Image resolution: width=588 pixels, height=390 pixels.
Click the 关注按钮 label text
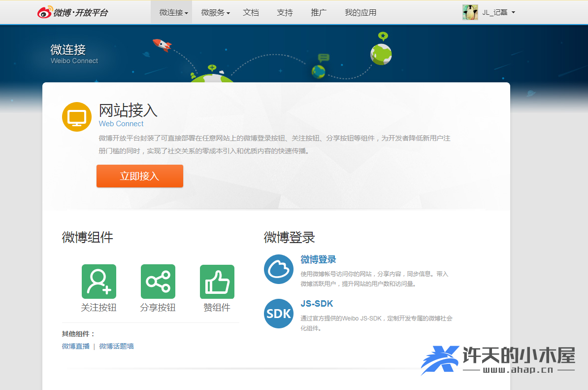[98, 308]
